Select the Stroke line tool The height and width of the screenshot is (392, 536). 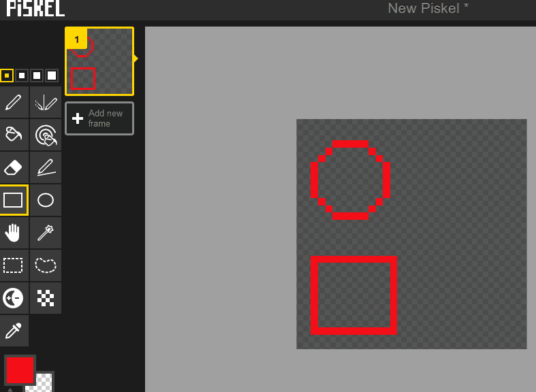[46, 167]
